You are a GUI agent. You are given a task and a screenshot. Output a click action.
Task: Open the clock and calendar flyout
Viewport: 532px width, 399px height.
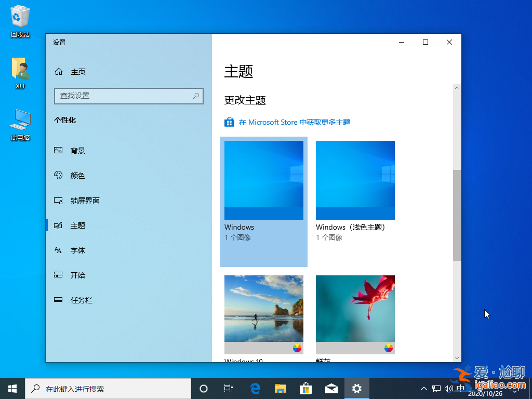click(487, 388)
